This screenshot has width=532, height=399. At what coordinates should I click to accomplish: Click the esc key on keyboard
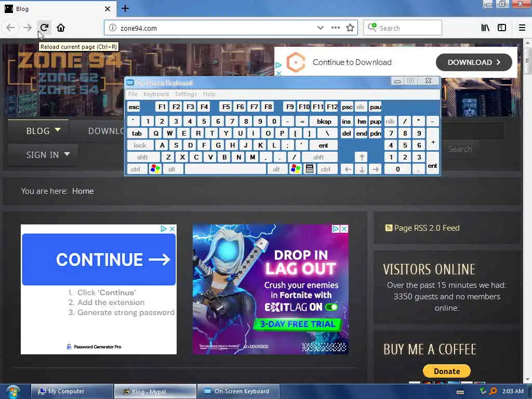[x=134, y=107]
